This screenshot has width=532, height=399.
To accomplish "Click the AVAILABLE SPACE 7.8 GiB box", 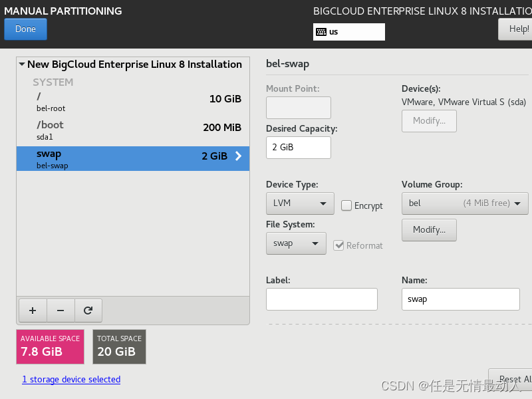I will click(x=51, y=346).
